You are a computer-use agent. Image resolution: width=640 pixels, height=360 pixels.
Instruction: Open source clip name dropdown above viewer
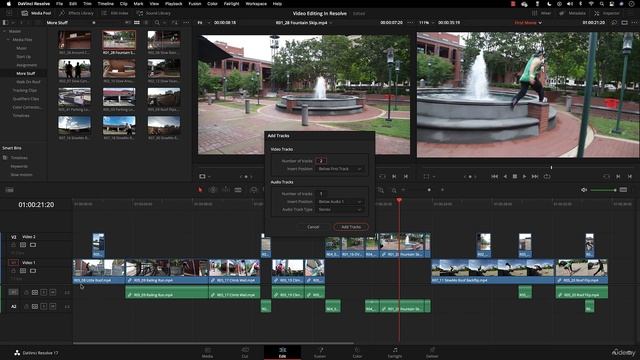click(303, 22)
